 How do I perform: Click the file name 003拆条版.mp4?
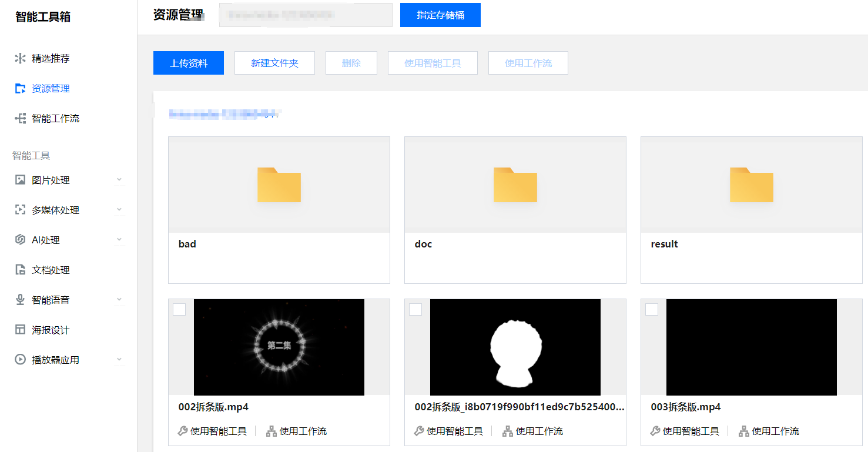pyautogui.click(x=686, y=407)
